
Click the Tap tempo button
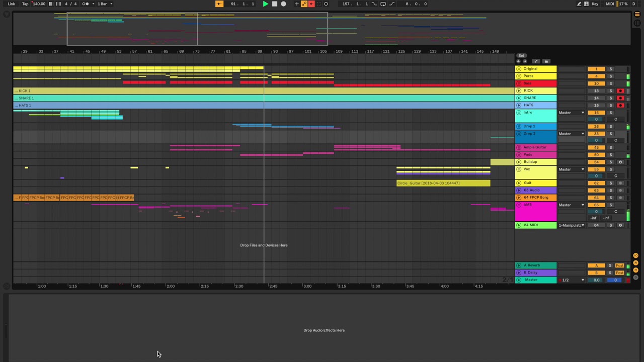(x=25, y=4)
